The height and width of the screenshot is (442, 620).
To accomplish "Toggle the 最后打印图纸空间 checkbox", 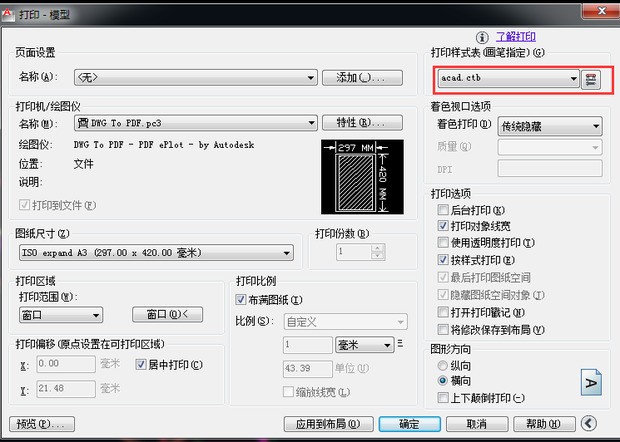I will point(443,277).
